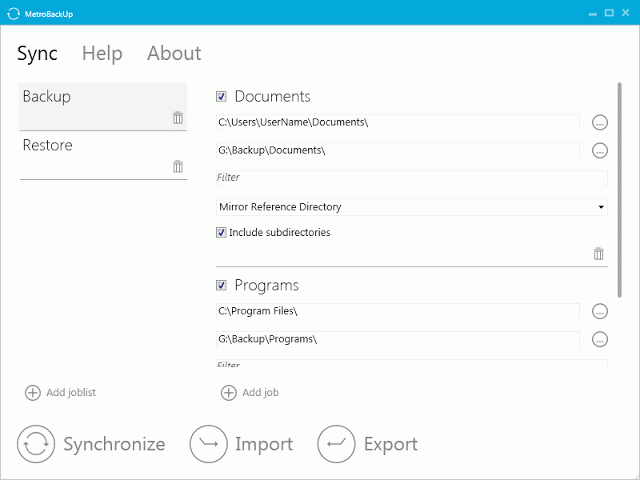This screenshot has width=640, height=480.
Task: Add a new joblist
Action: click(60, 393)
